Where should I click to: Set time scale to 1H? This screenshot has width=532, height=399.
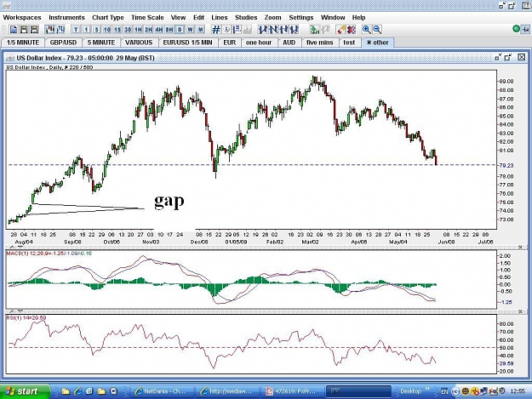138,30
